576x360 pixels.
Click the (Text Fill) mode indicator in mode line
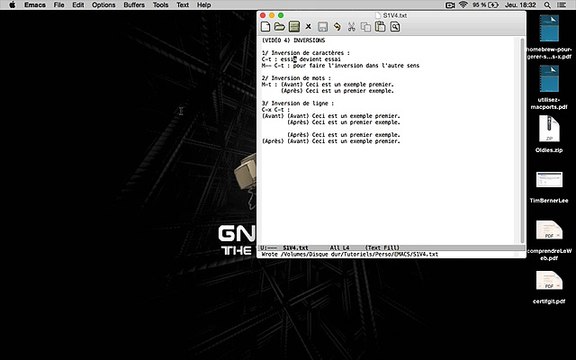pos(382,248)
